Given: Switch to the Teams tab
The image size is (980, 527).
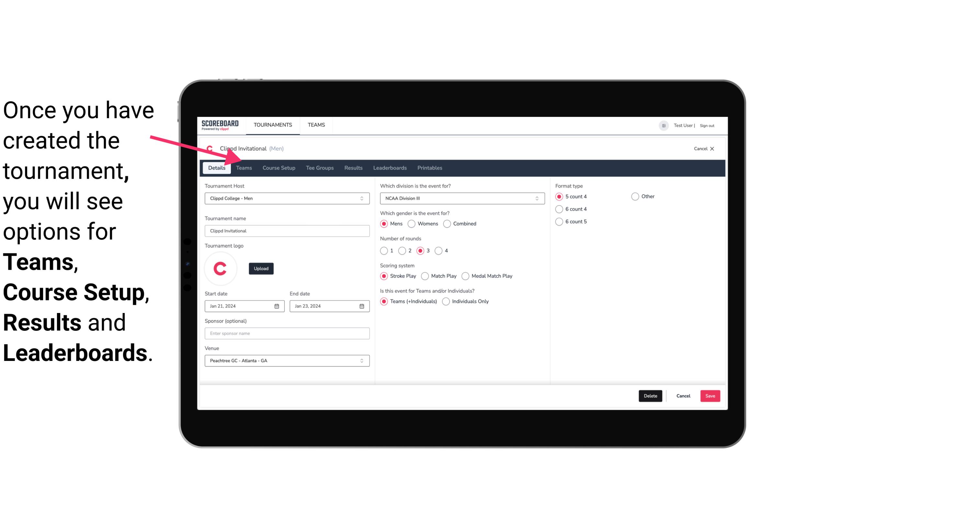Looking at the screenshot, I should coord(243,167).
